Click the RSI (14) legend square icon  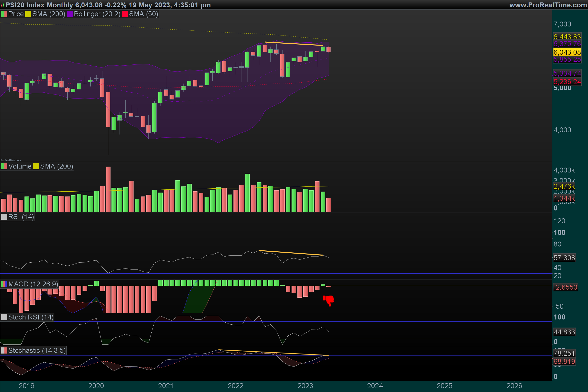4,217
